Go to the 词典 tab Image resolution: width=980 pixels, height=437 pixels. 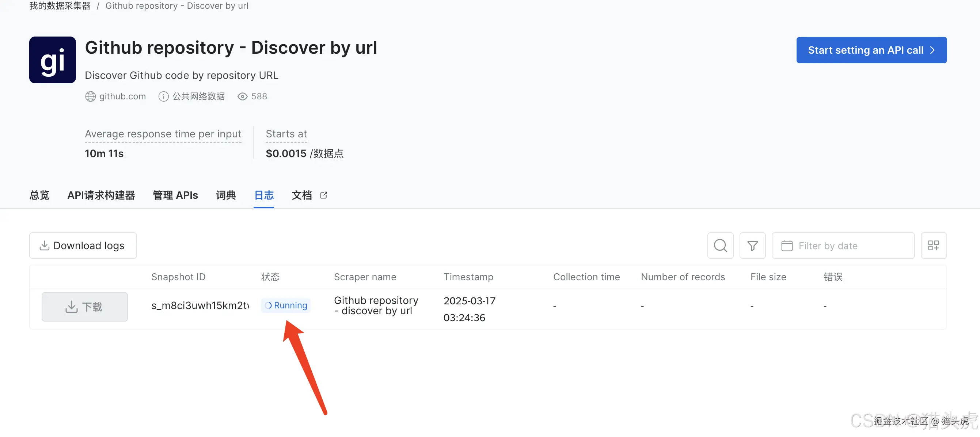click(225, 195)
